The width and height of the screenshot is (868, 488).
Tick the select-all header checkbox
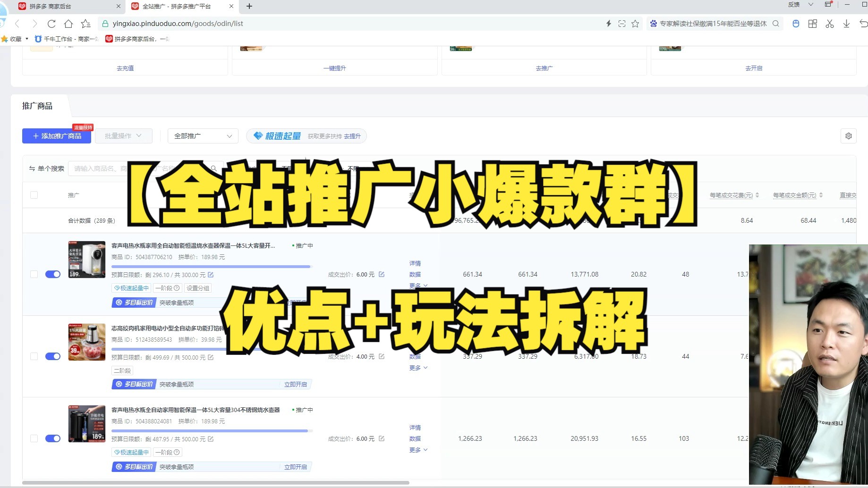pyautogui.click(x=34, y=195)
